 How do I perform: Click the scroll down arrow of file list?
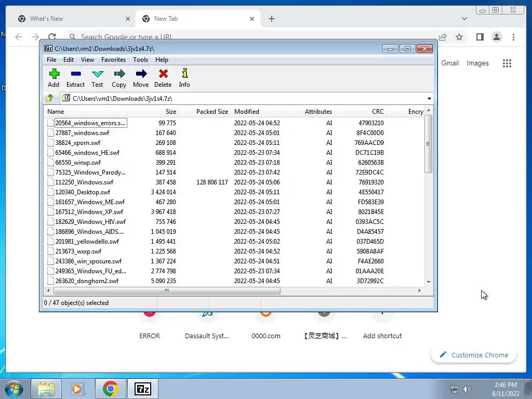429,282
